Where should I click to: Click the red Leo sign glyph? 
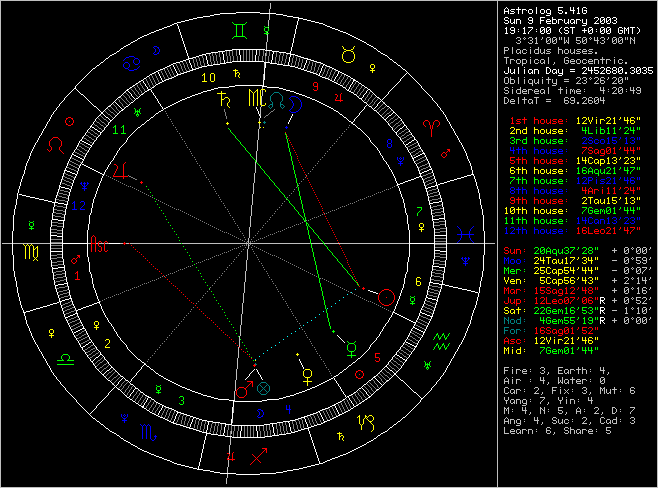(55, 145)
